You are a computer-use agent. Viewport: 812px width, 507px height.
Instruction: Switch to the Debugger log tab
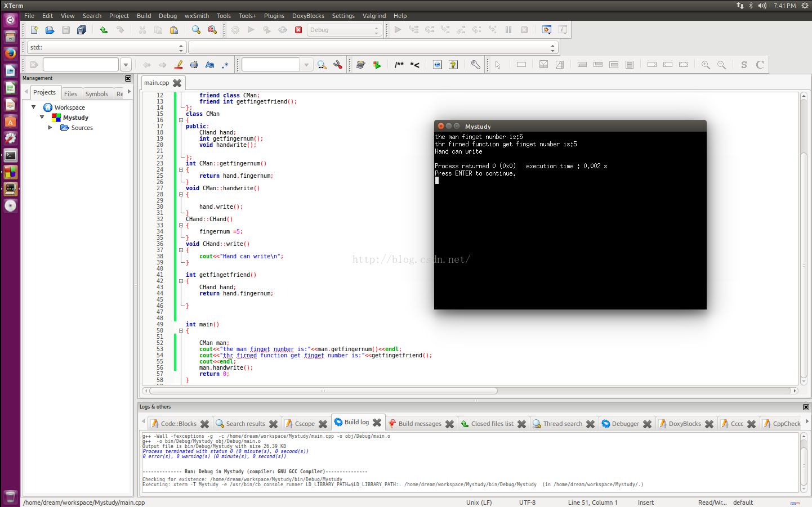pyautogui.click(x=625, y=424)
